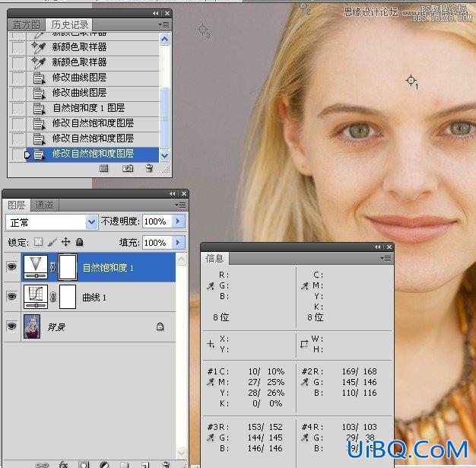Hide the 曲线 1 layer

click(12, 296)
